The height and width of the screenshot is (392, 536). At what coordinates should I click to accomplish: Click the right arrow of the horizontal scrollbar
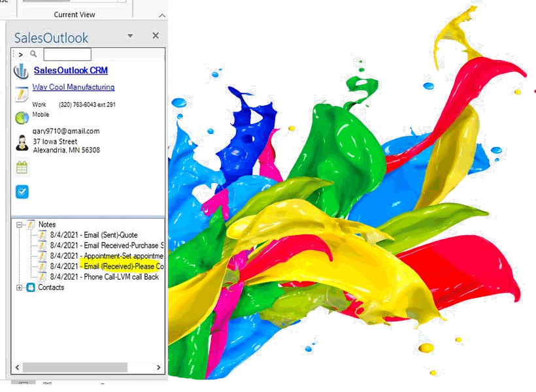(x=159, y=368)
